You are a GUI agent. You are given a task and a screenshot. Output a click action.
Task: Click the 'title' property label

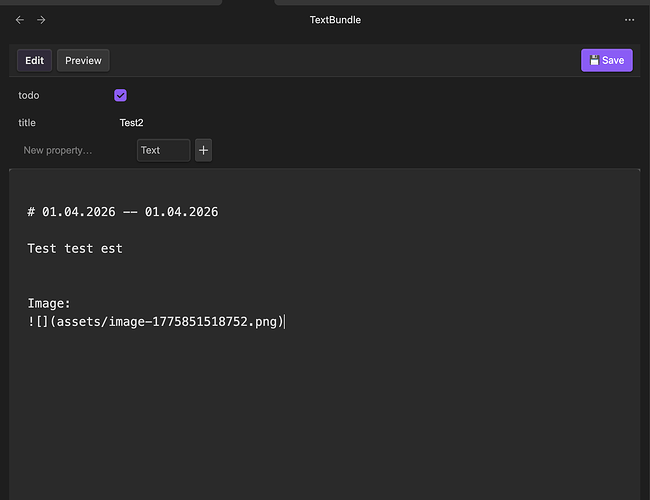[27, 123]
